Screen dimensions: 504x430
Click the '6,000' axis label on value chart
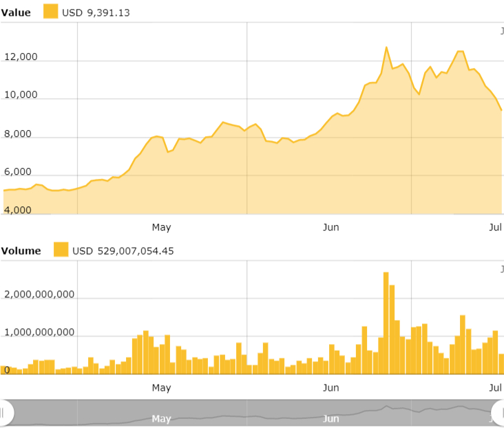pyautogui.click(x=18, y=172)
